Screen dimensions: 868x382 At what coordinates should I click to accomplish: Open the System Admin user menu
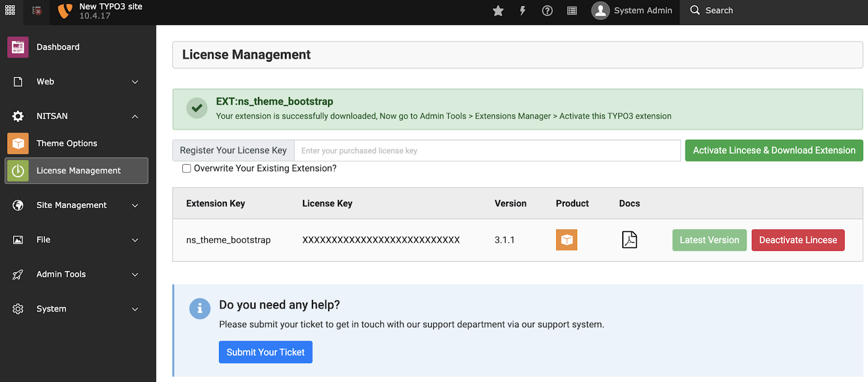tap(632, 11)
